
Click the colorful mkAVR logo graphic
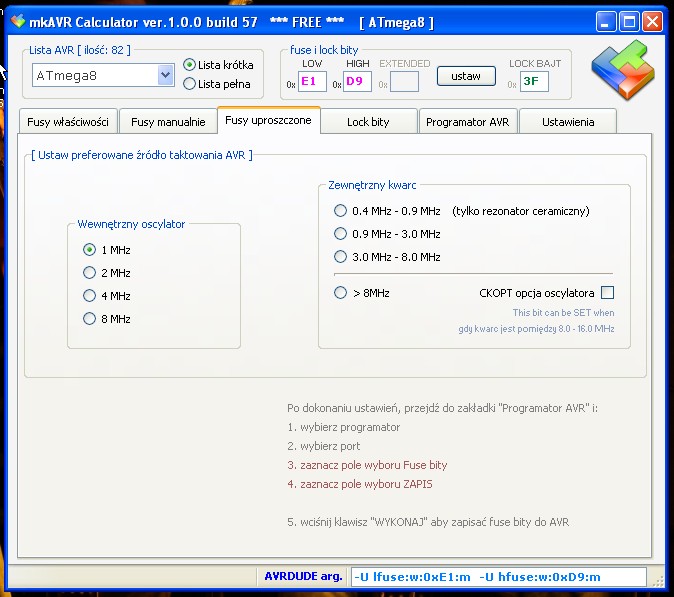(x=623, y=70)
